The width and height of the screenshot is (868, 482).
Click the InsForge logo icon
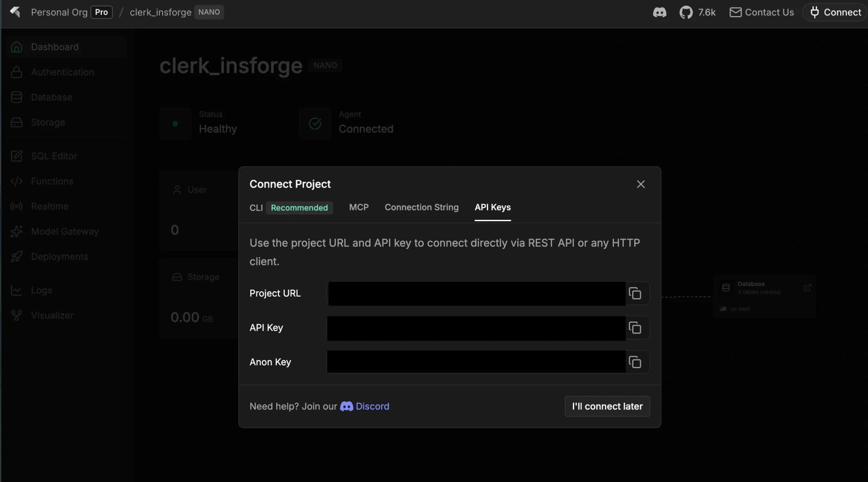(x=15, y=12)
